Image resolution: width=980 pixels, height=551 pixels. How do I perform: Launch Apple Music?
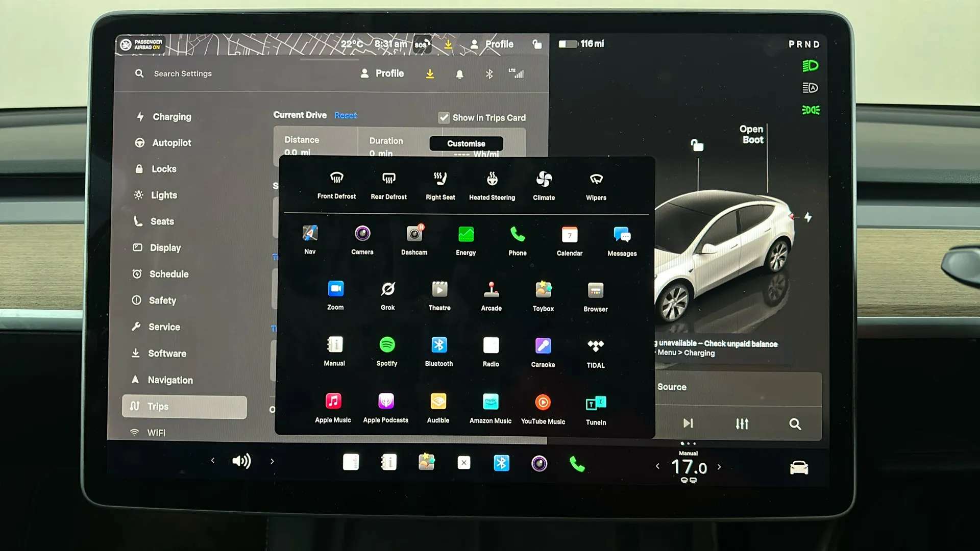(333, 408)
